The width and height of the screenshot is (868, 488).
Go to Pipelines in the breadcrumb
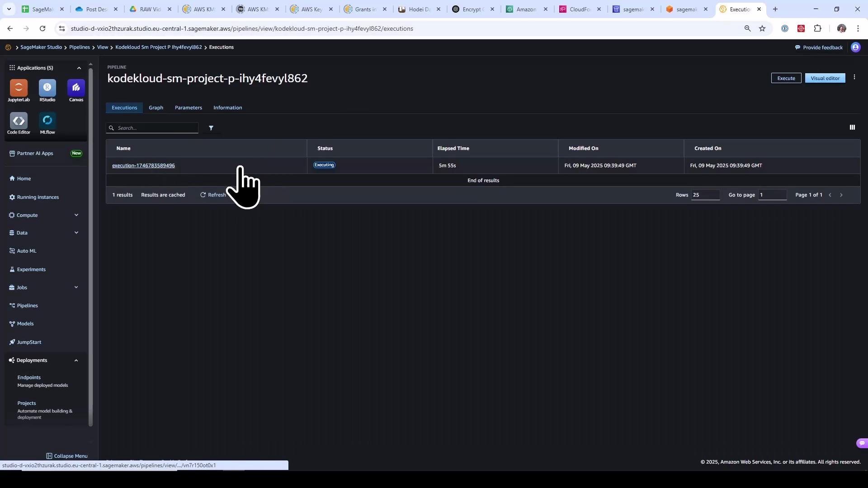(x=80, y=47)
